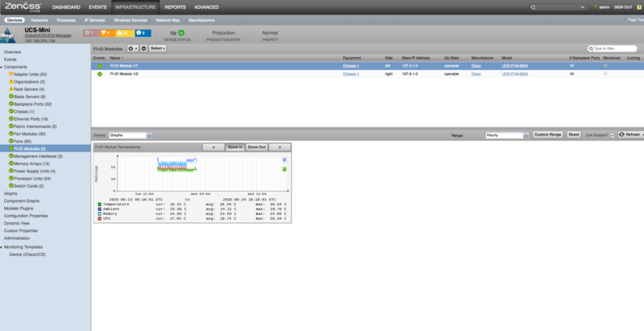
Task: Click the green check beside Memory Arrays
Action: pyautogui.click(x=11, y=163)
